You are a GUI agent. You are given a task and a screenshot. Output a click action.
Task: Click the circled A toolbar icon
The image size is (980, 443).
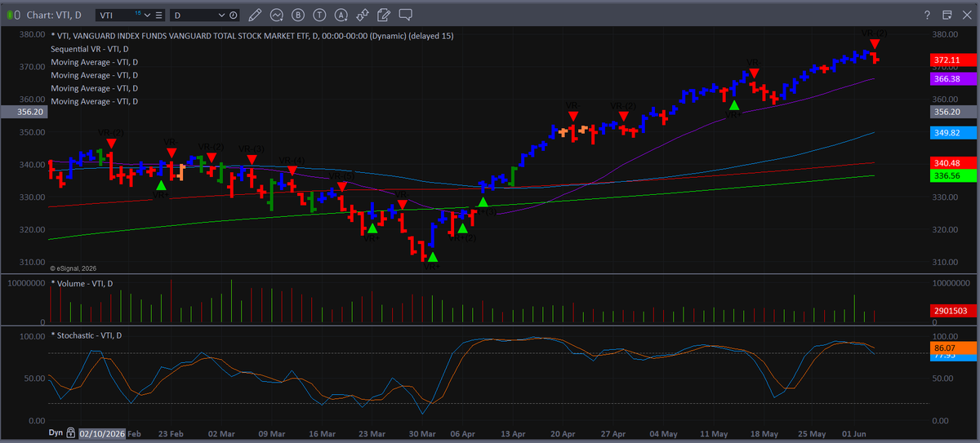coord(341,15)
